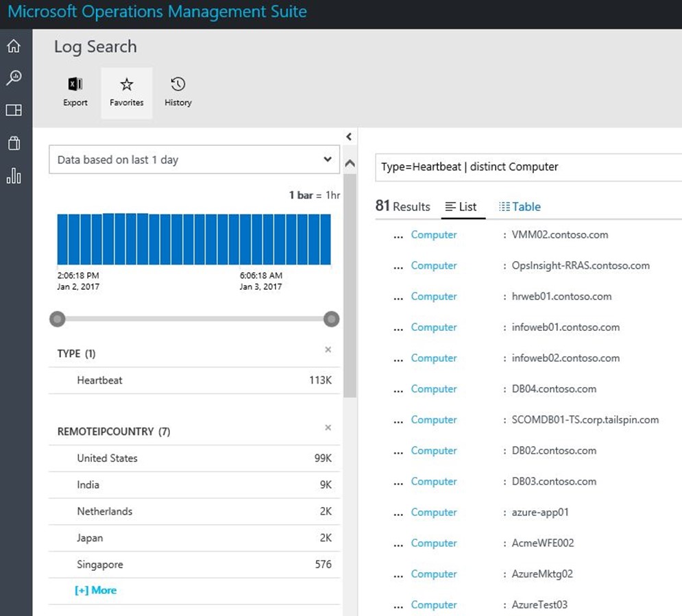The image size is (682, 616).
Task: Remove the TYPE filter section
Action: tap(328, 349)
